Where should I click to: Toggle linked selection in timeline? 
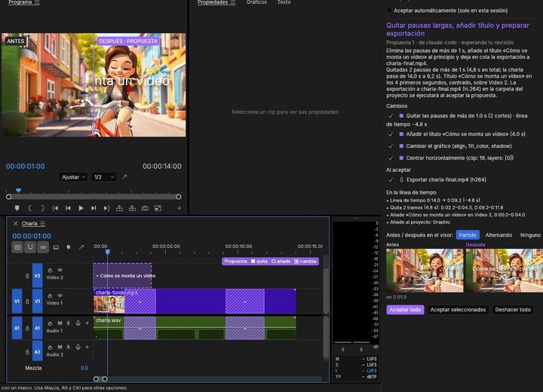pyautogui.click(x=43, y=247)
